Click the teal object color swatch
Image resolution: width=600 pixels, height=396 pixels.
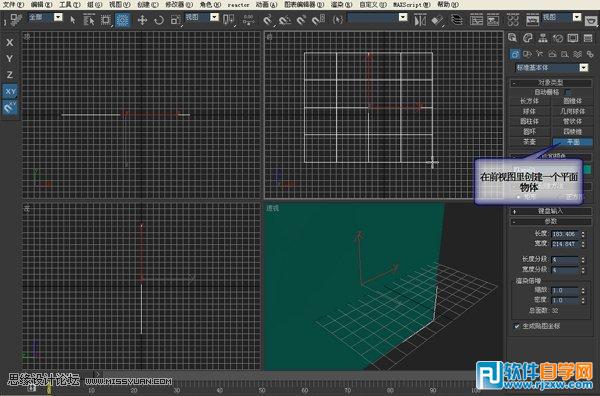[587, 169]
